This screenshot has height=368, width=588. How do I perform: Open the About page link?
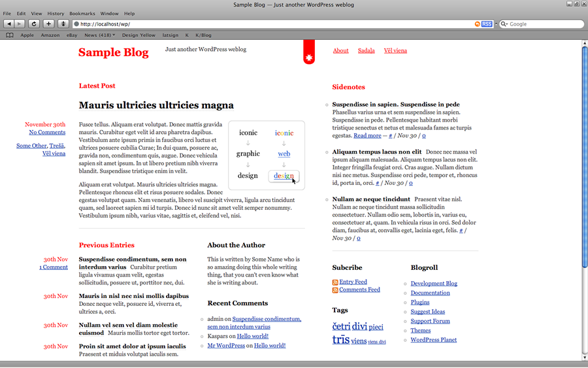340,50
